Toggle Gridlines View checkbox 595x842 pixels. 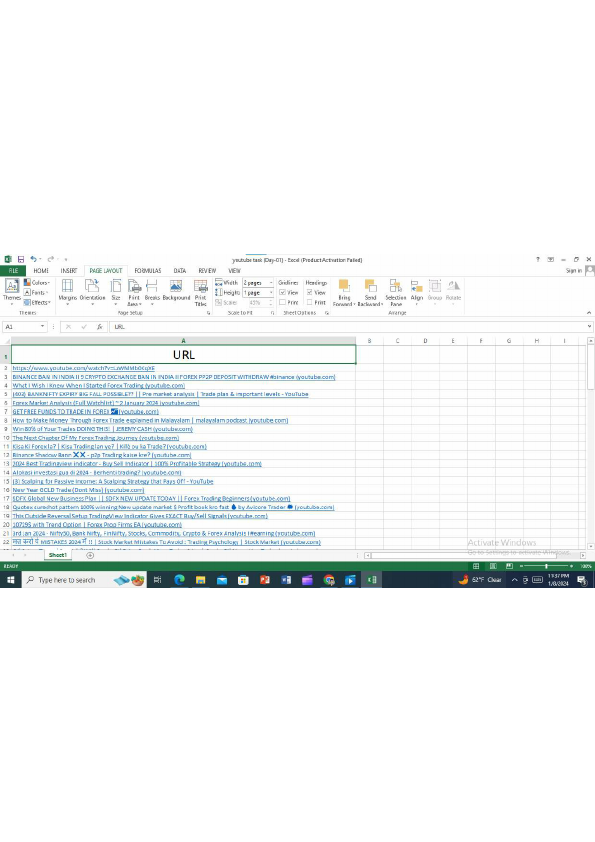[282, 293]
